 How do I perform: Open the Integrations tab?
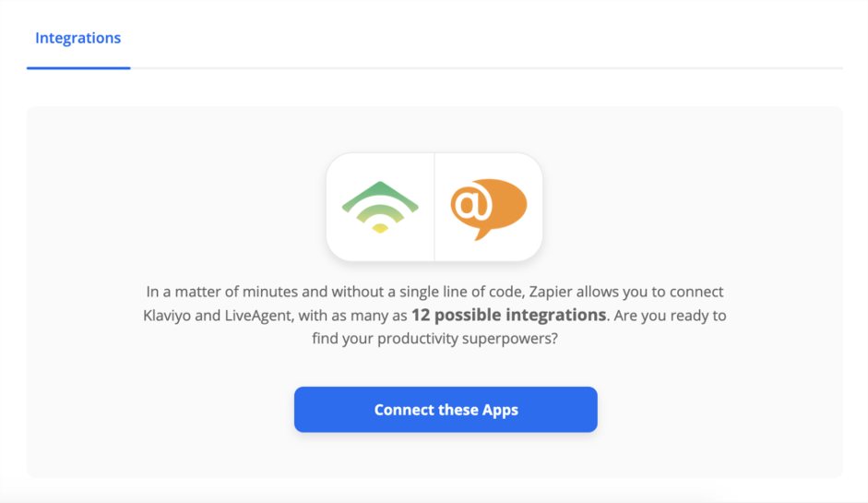(x=77, y=39)
